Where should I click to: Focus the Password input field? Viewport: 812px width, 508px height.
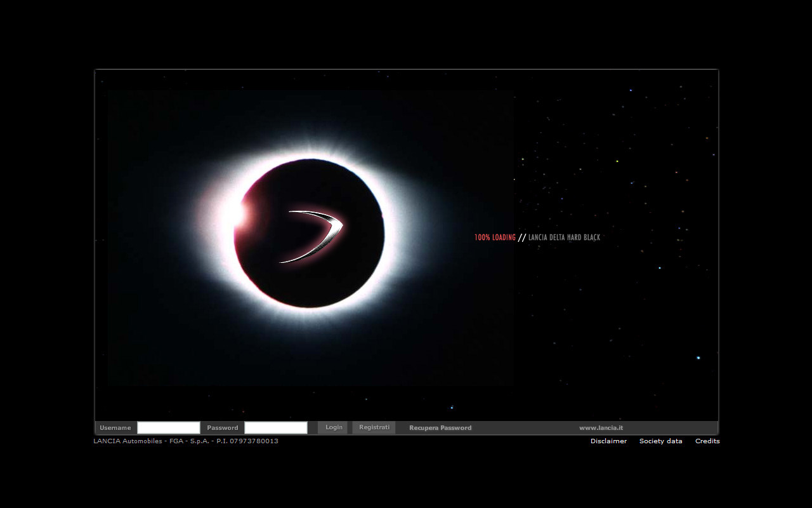(276, 428)
